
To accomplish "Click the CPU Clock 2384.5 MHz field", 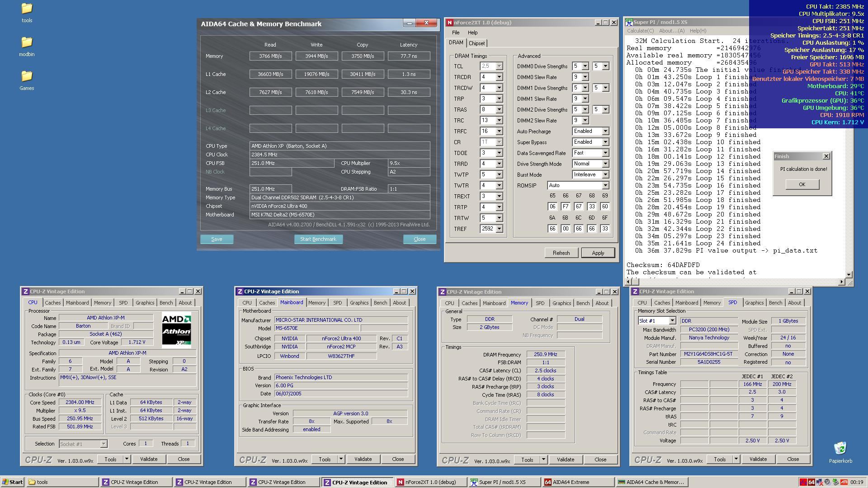I will 340,155.
